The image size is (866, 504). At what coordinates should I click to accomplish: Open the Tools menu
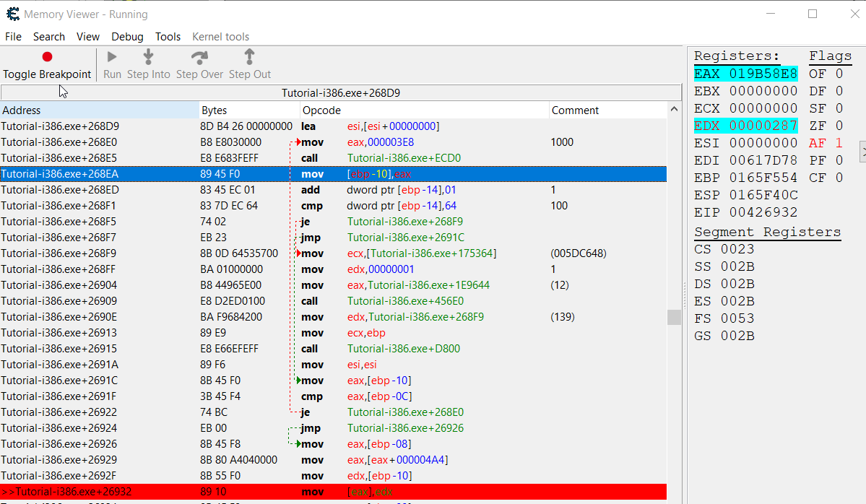[x=168, y=37]
